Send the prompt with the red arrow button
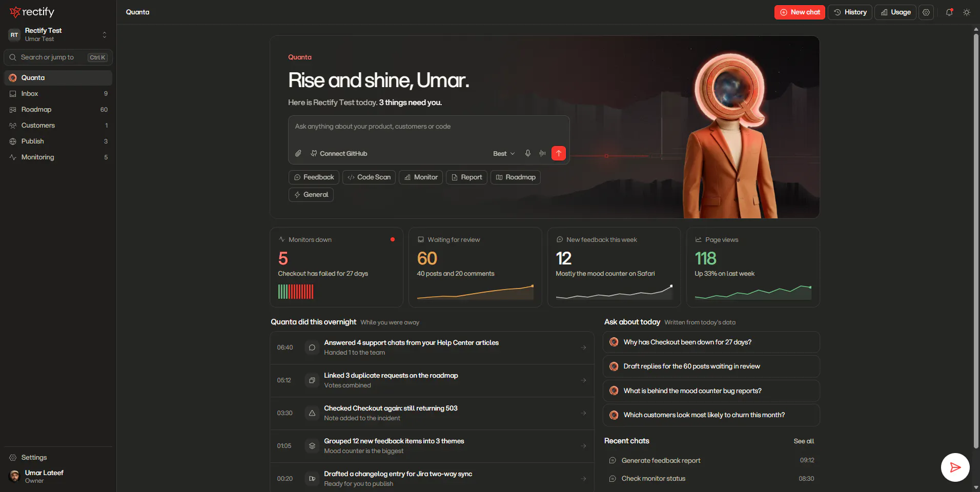The image size is (980, 492). point(559,153)
